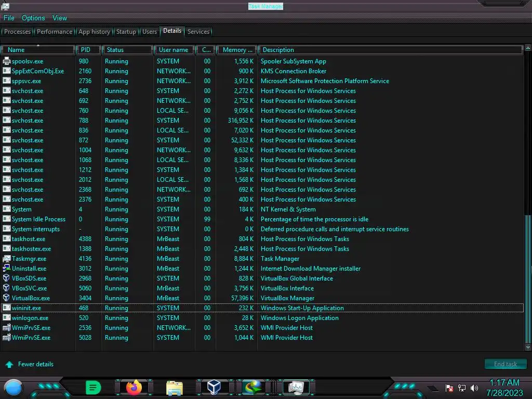Click the End task button
532x399 pixels.
(x=506, y=364)
